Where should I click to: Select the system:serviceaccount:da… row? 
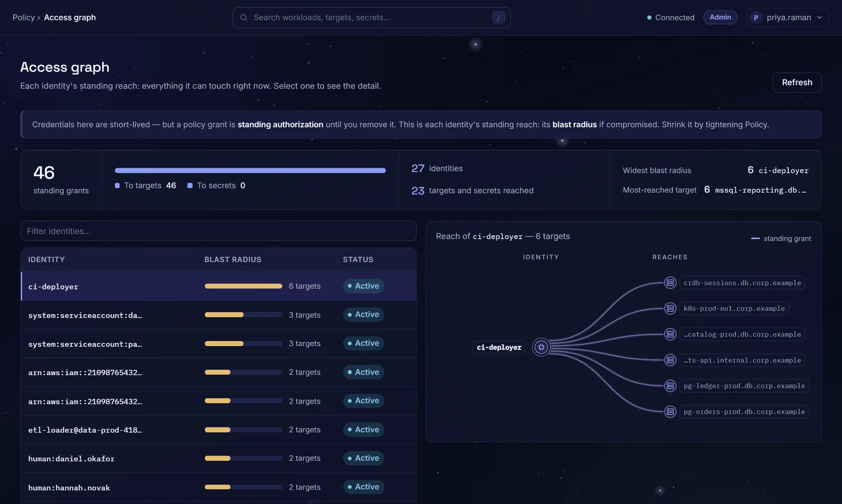(x=218, y=315)
